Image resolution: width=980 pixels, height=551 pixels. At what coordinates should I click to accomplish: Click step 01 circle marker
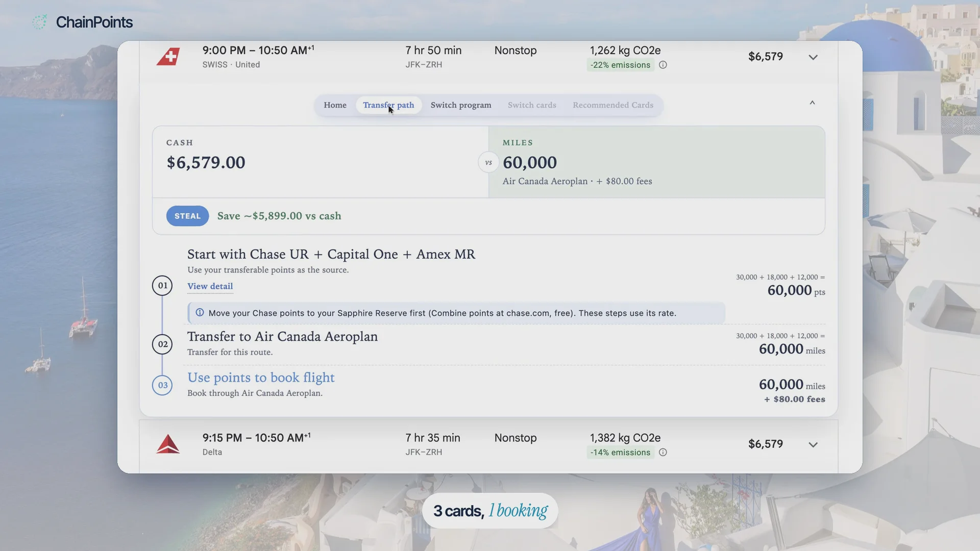[x=162, y=286]
